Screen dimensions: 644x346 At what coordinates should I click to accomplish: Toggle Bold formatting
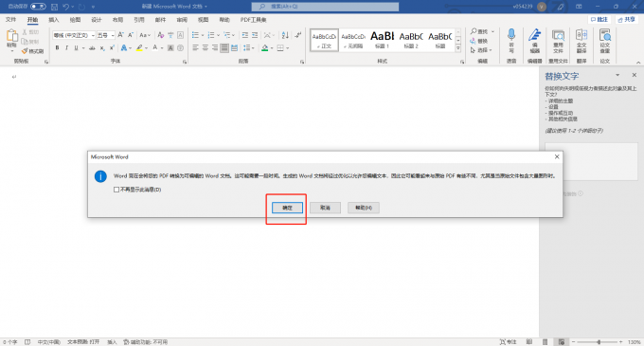tap(57, 48)
